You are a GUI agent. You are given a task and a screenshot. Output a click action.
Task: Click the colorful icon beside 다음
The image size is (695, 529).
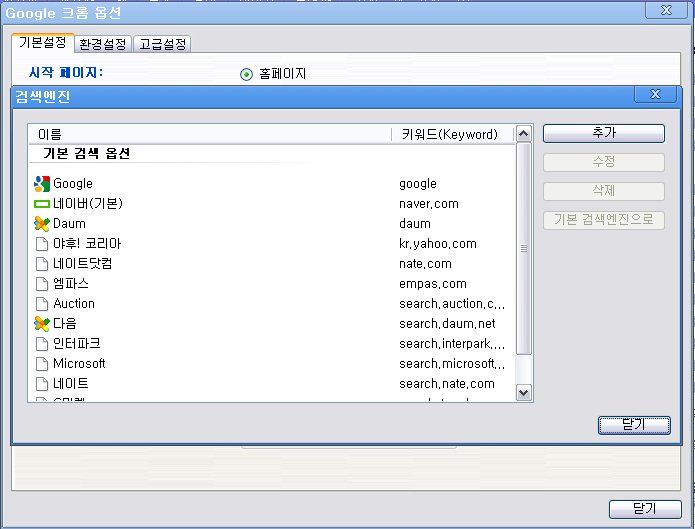coord(42,324)
